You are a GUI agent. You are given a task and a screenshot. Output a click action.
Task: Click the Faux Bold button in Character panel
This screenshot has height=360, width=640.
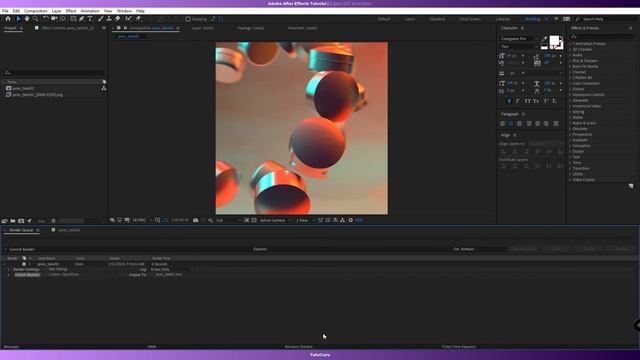(509, 101)
